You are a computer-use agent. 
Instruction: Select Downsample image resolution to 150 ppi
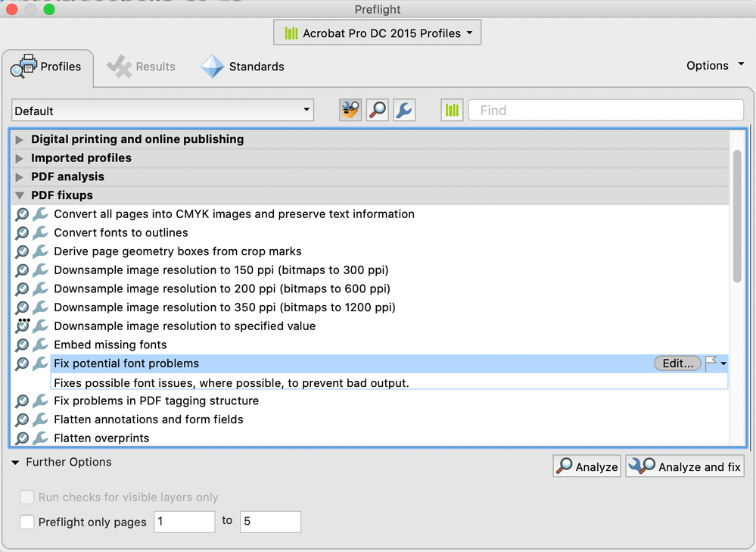tap(221, 270)
